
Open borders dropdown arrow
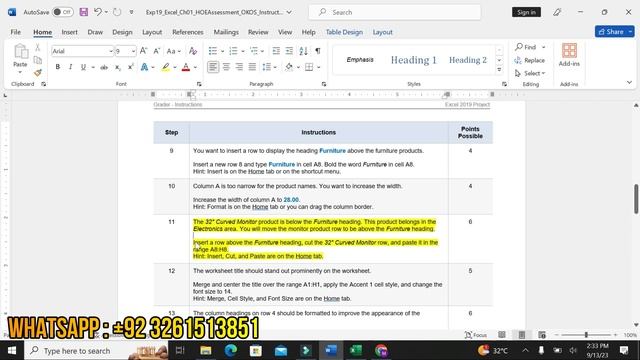(319, 67)
